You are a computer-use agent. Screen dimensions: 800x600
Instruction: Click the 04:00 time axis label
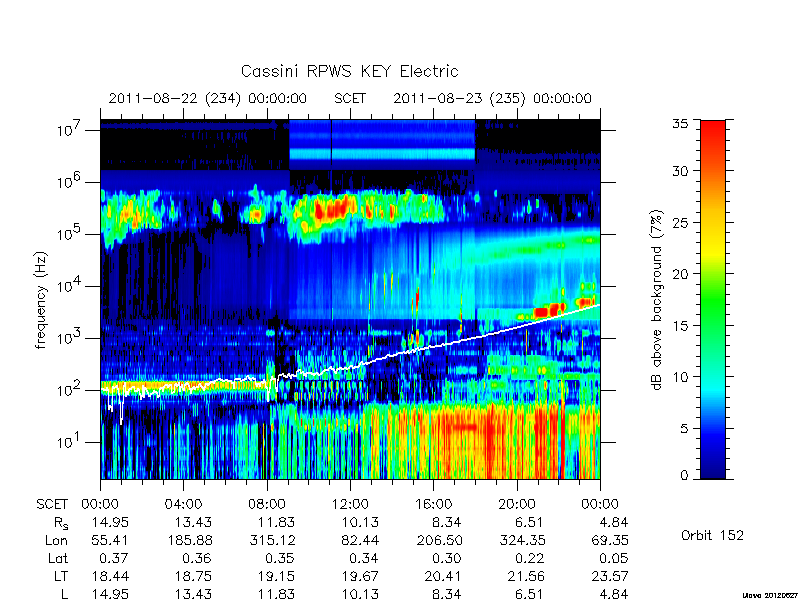[184, 504]
